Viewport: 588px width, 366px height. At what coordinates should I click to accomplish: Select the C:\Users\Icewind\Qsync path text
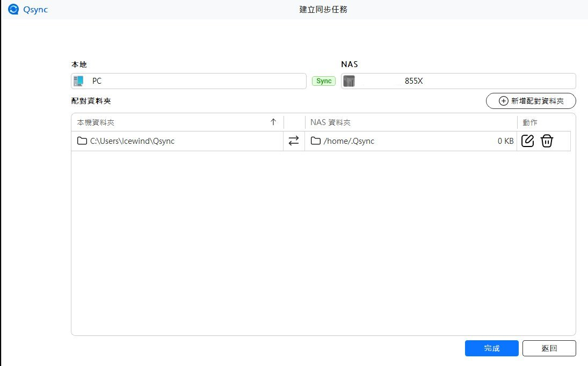point(132,141)
